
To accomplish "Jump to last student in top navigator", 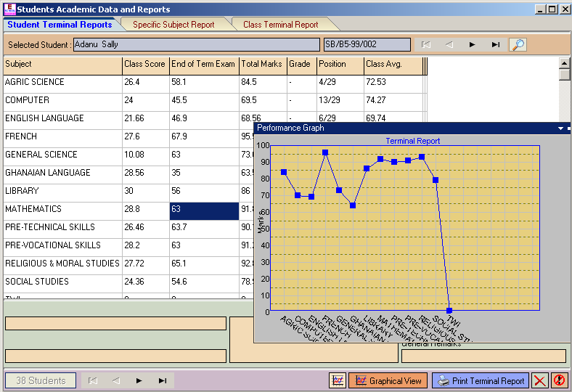I will [495, 44].
